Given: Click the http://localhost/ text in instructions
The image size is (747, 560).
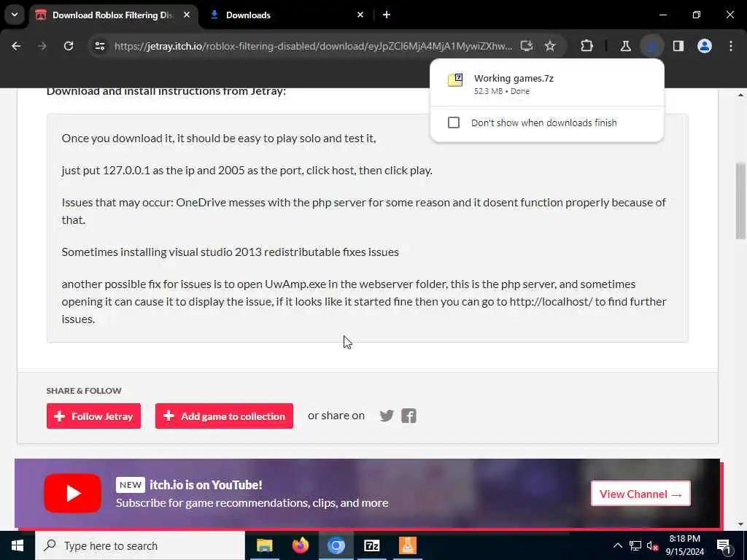Looking at the screenshot, I should pos(551,301).
